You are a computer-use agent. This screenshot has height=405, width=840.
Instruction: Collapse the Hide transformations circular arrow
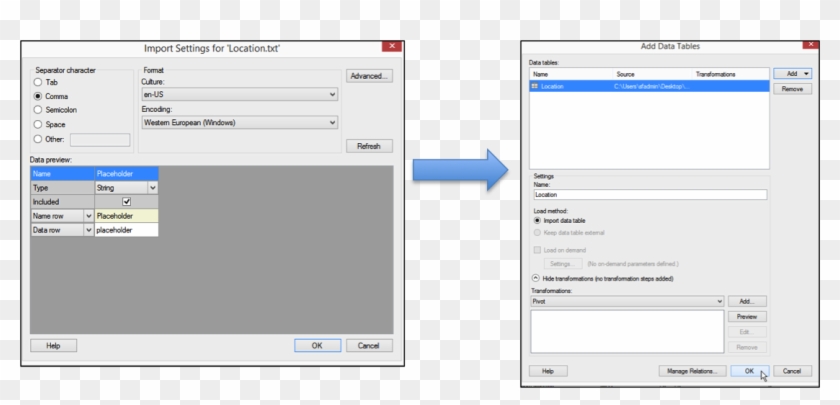(x=536, y=277)
